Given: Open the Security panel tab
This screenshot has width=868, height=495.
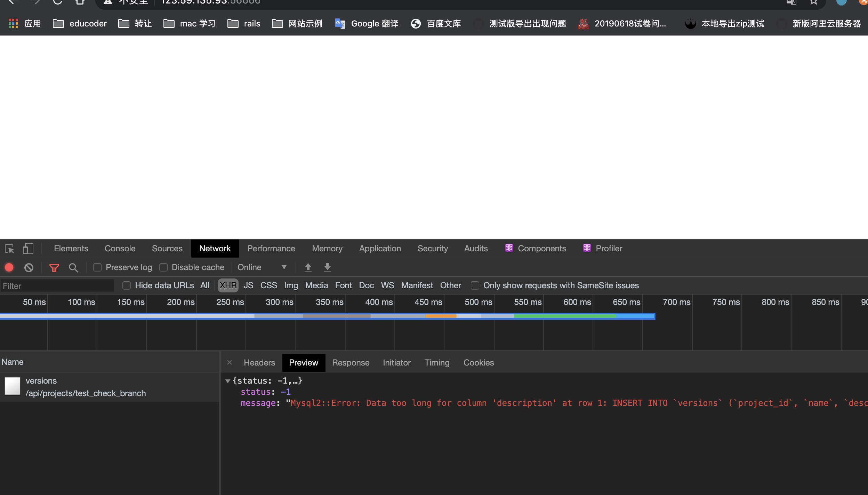Looking at the screenshot, I should click(433, 249).
